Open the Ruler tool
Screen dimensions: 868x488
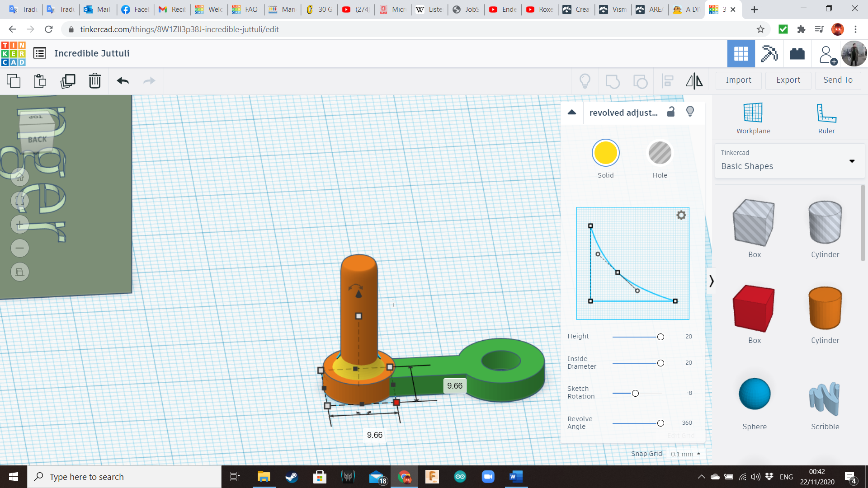826,118
